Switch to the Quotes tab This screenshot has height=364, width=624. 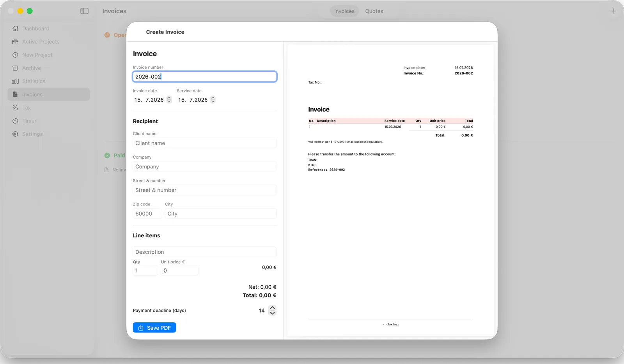point(374,11)
